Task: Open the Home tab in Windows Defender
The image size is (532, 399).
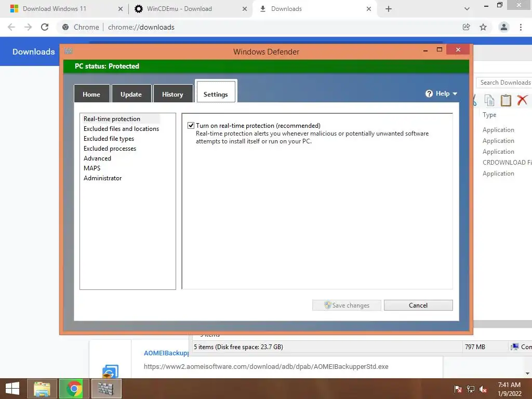Action: (91, 94)
